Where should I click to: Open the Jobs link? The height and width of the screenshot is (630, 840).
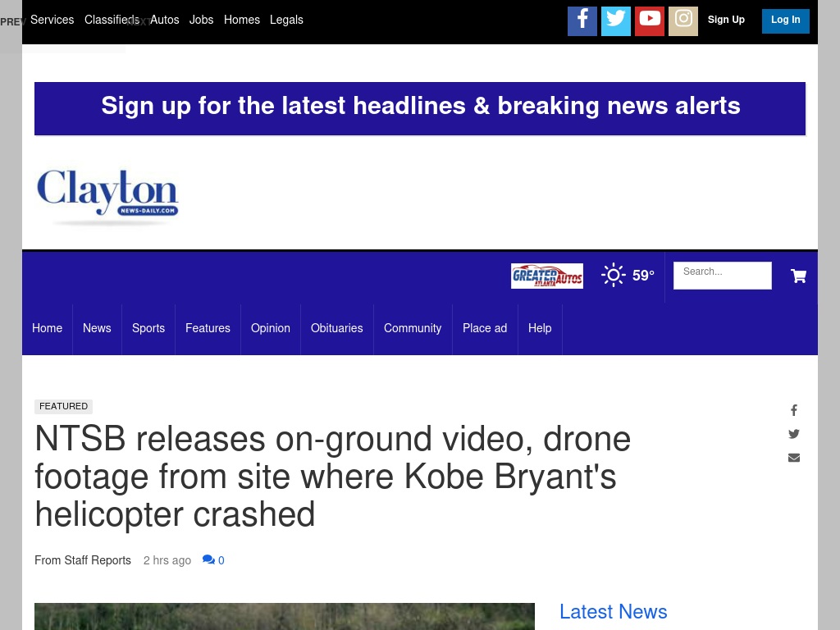[x=202, y=20]
